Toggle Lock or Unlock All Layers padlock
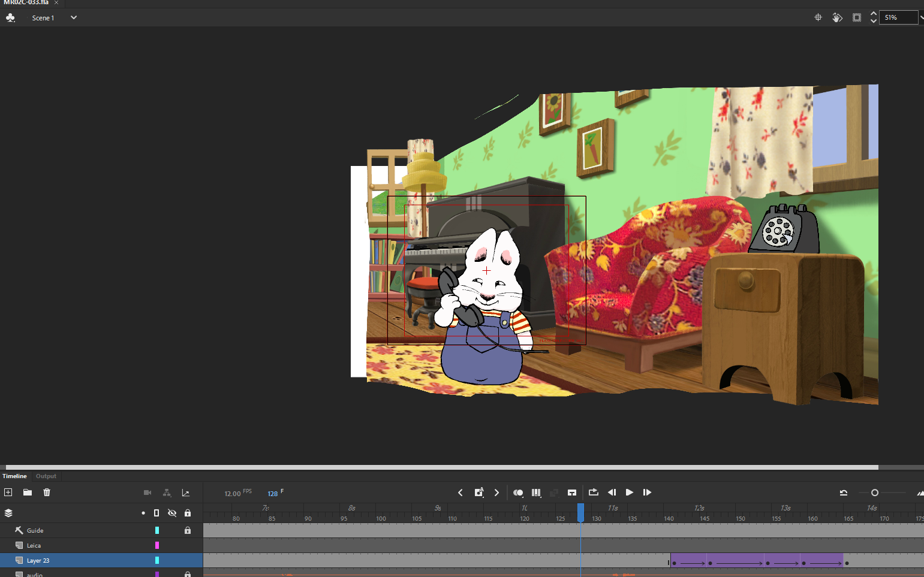924x577 pixels. click(188, 513)
